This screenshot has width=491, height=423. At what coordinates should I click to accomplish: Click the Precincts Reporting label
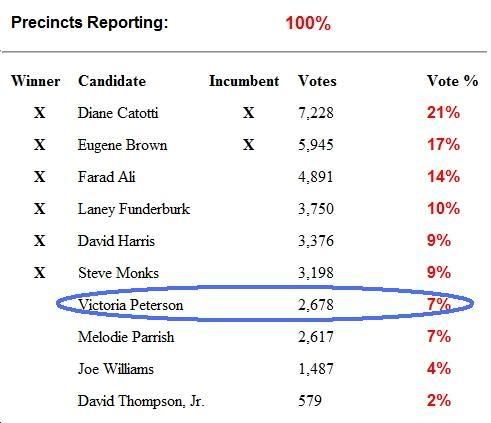point(90,23)
